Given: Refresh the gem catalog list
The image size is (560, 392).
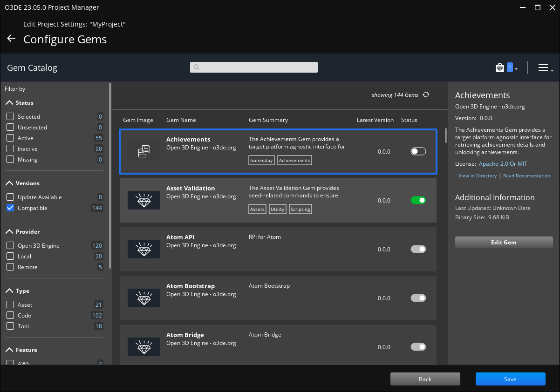Looking at the screenshot, I should coord(425,95).
